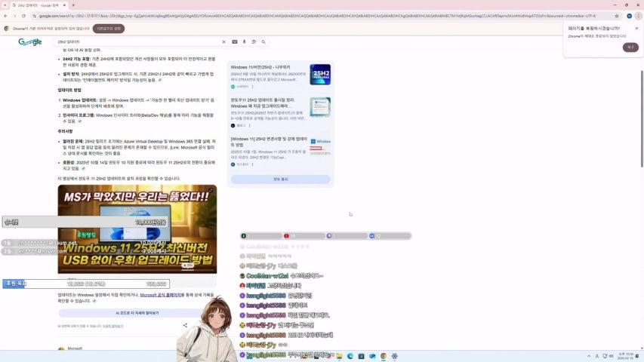The height and width of the screenshot is (362, 644).
Task: Click the magnifier search icon in search bar
Action: tap(263, 42)
